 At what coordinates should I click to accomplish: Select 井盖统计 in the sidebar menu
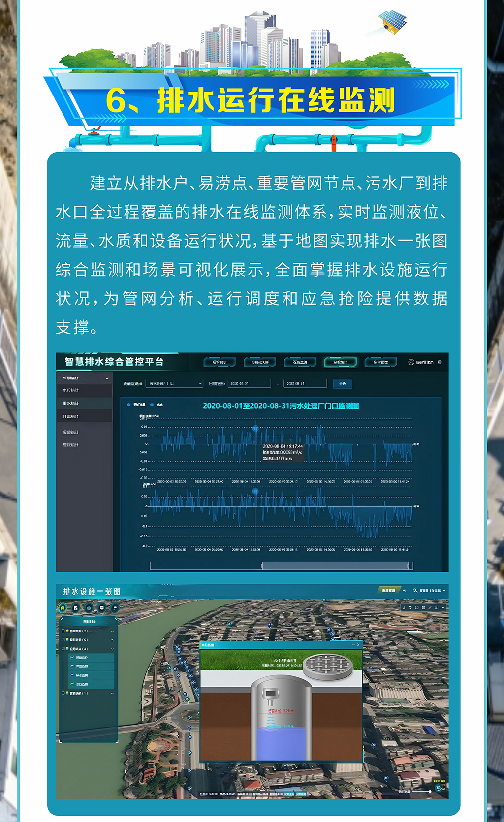84,416
